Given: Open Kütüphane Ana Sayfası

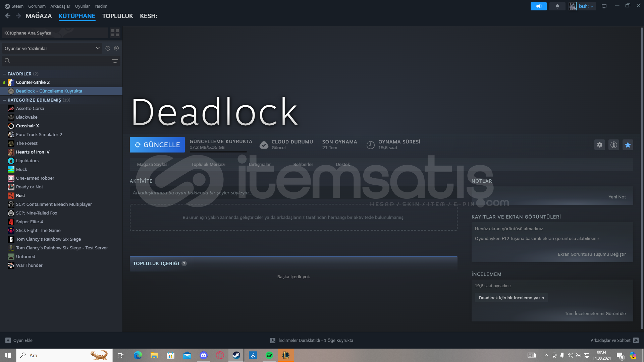Looking at the screenshot, I should (x=55, y=33).
